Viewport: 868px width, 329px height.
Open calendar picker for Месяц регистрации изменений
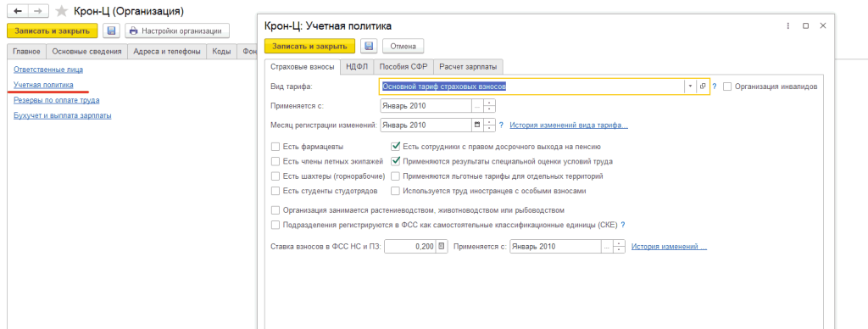pos(477,125)
